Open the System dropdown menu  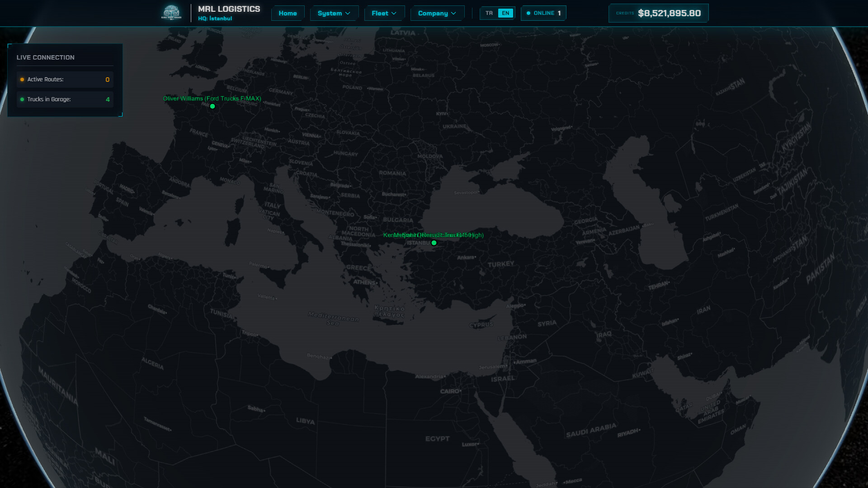(334, 13)
